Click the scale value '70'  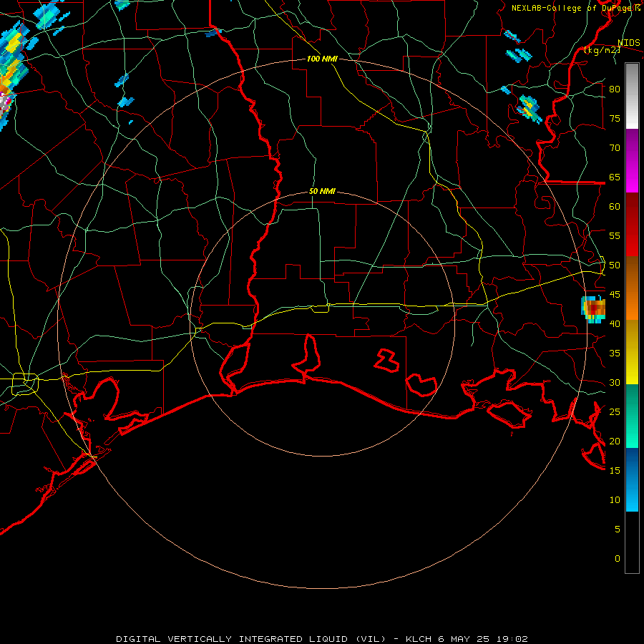pos(615,148)
